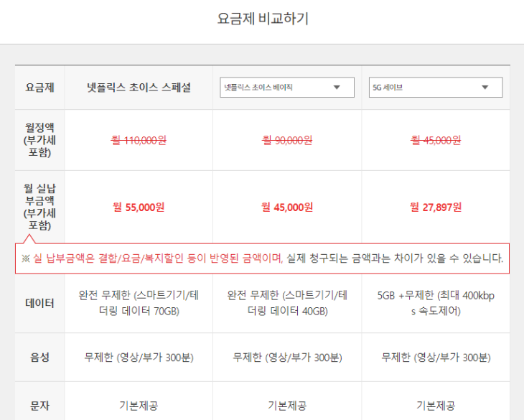Image resolution: width=524 pixels, height=420 pixels.
Task: Open the 5G 세이브 plan dropdown
Action: click(436, 88)
